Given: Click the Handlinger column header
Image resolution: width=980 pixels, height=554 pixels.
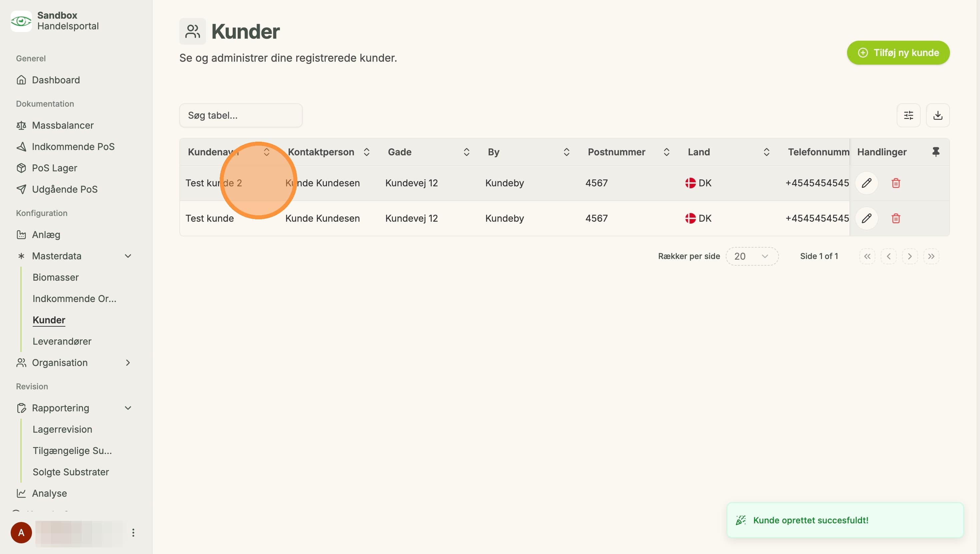Looking at the screenshot, I should (882, 152).
